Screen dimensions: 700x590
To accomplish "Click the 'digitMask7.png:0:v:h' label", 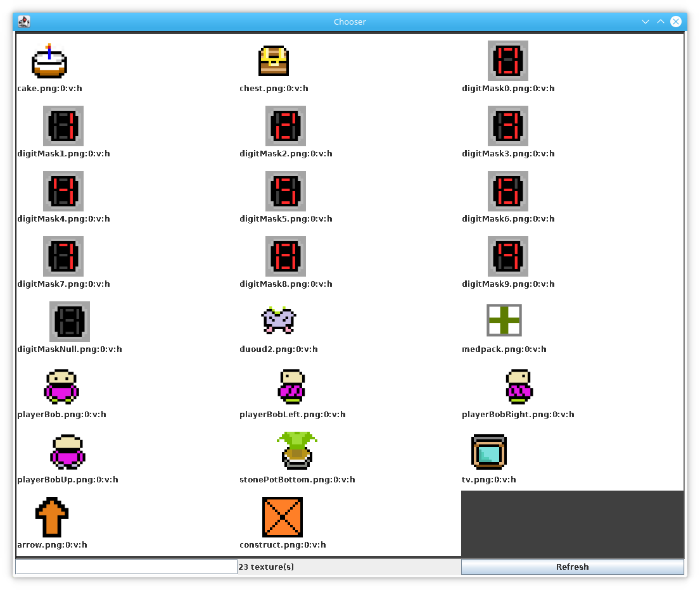I will pyautogui.click(x=63, y=284).
